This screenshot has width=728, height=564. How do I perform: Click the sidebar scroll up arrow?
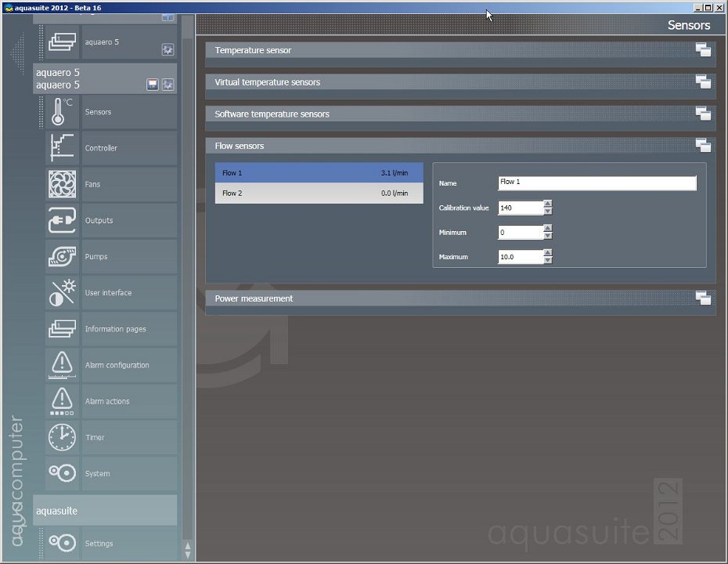click(188, 546)
